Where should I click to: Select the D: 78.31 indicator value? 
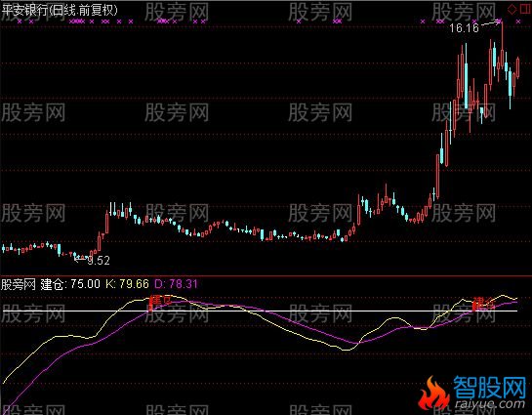[176, 284]
